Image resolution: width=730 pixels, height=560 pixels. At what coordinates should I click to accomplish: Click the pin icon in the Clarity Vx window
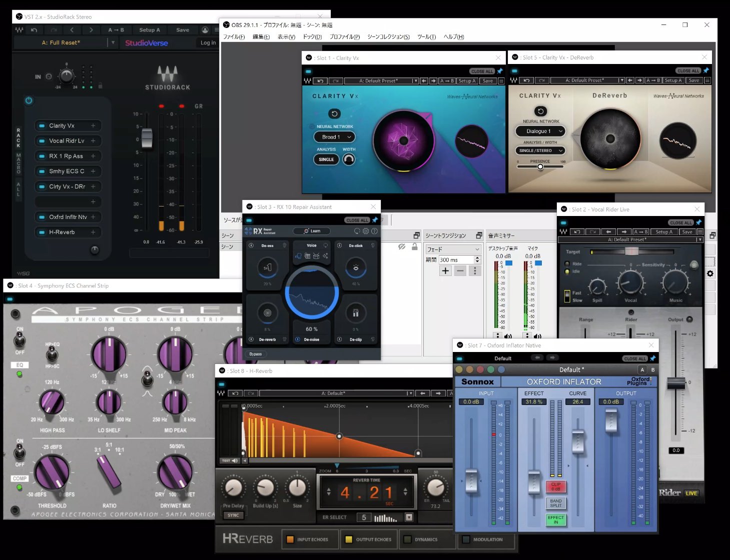(499, 71)
